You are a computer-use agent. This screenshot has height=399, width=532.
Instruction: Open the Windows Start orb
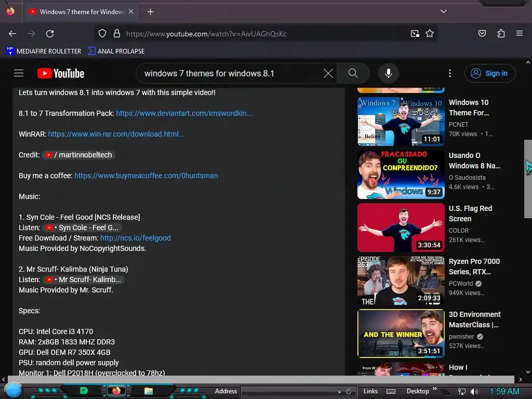tap(14, 390)
